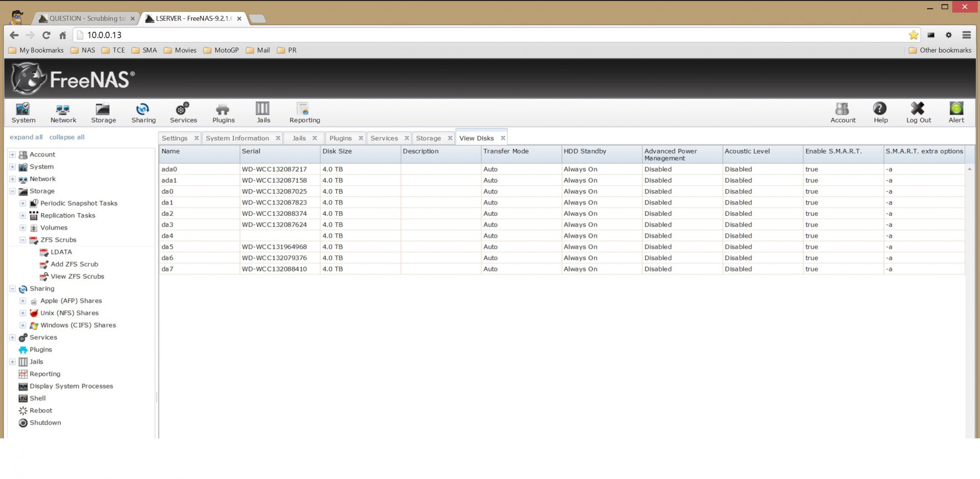Switch to the System Information tab
980x479 pixels.
coord(237,138)
